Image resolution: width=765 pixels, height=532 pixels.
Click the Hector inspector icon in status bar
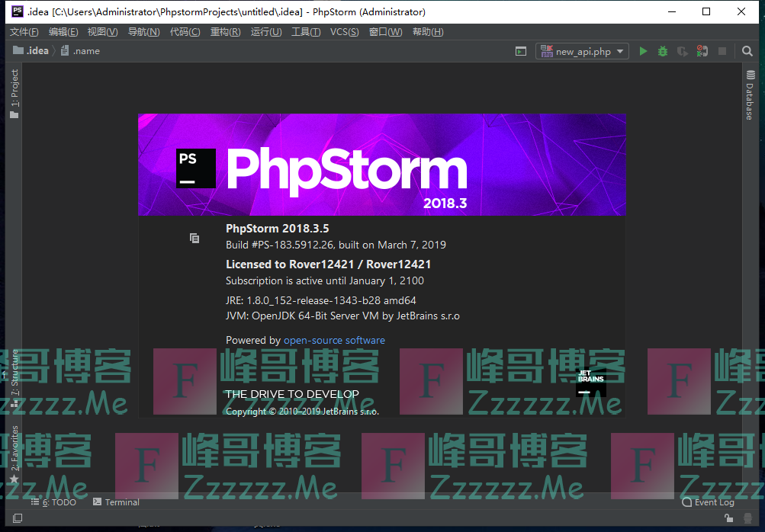coord(747,518)
